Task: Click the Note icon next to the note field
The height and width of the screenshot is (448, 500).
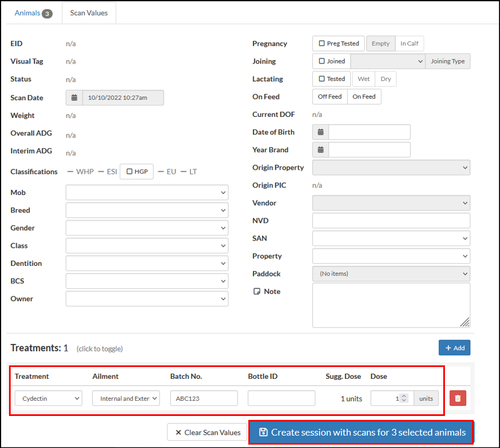Action: click(x=258, y=291)
